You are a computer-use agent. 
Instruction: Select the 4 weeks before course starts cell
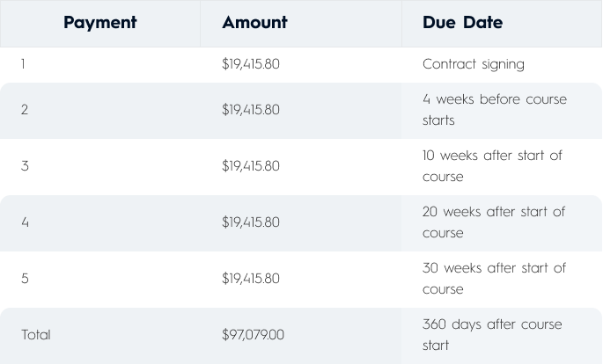pos(494,110)
